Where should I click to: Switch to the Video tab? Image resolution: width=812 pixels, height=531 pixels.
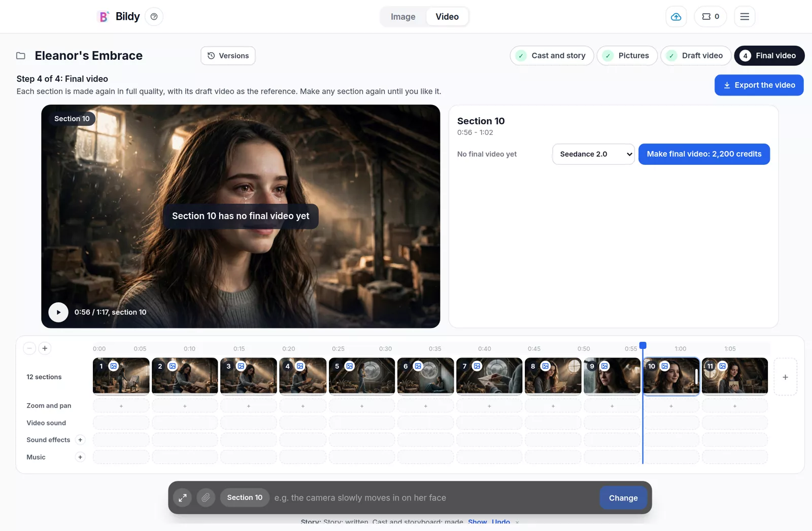(447, 17)
